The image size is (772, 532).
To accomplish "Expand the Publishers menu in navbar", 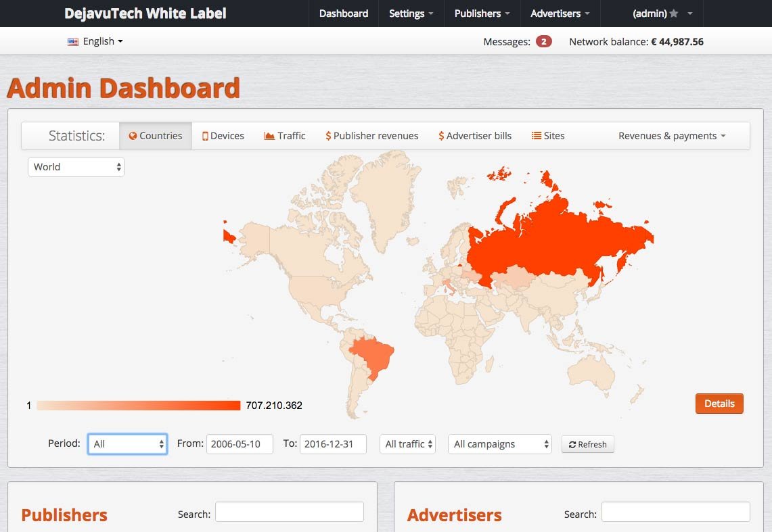I will coord(482,14).
